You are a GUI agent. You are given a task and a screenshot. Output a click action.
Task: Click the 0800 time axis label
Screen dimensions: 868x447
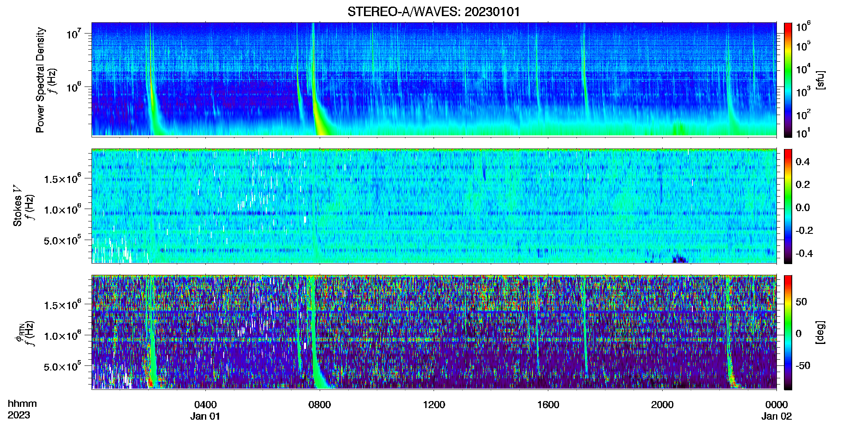320,405
